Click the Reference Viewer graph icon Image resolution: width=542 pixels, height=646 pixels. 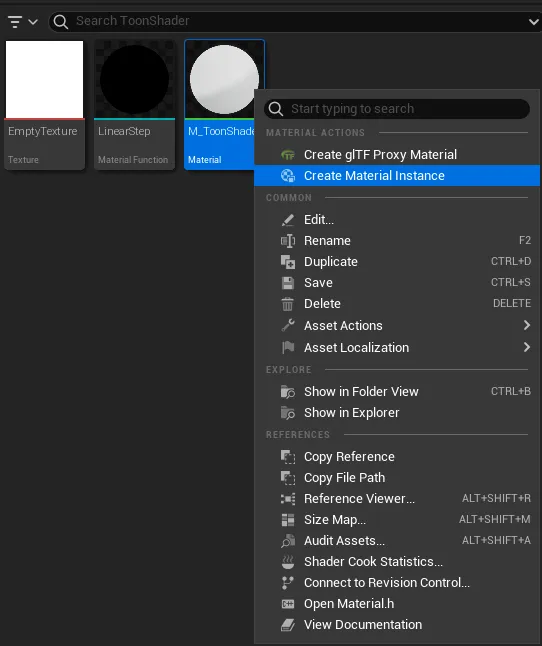coord(288,499)
